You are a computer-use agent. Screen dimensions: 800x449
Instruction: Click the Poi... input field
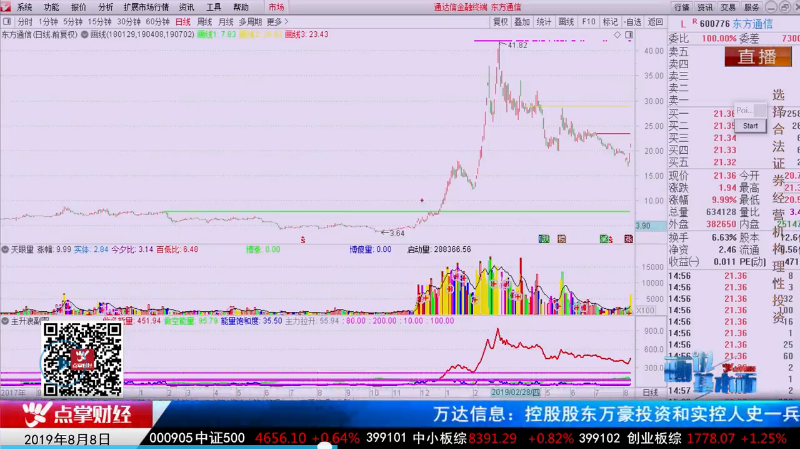click(x=744, y=110)
